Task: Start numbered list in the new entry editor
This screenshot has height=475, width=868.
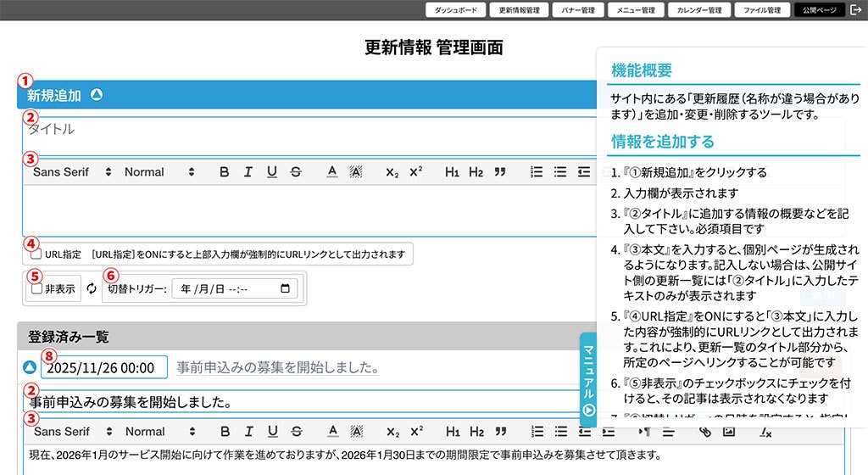Action: [x=537, y=172]
